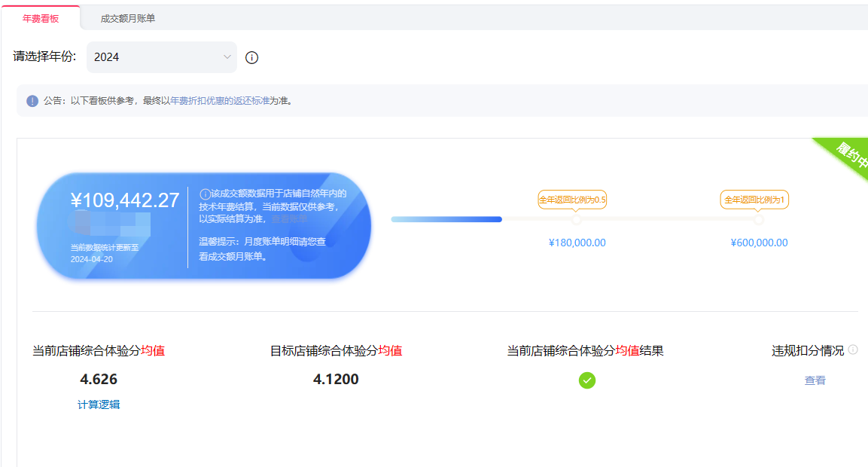868x467 pixels.
Task: Click the ¥600,000.00 milestone marker circle
Action: coord(759,220)
